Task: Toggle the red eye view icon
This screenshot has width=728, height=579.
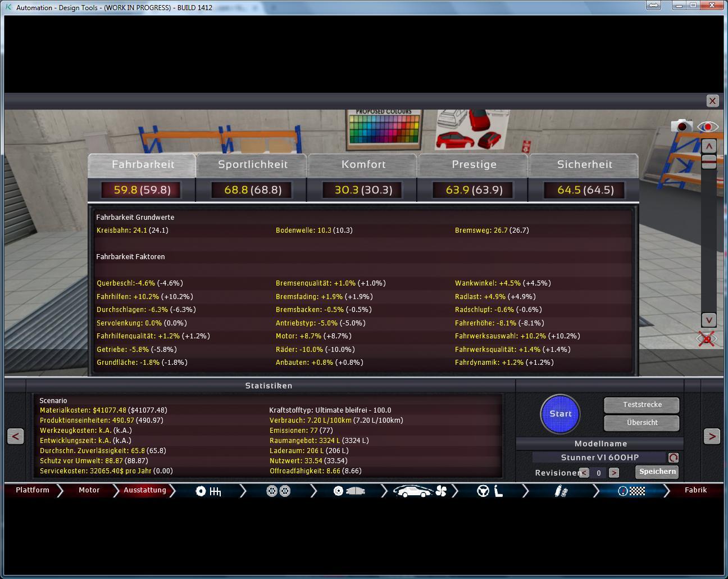Action: point(708,126)
